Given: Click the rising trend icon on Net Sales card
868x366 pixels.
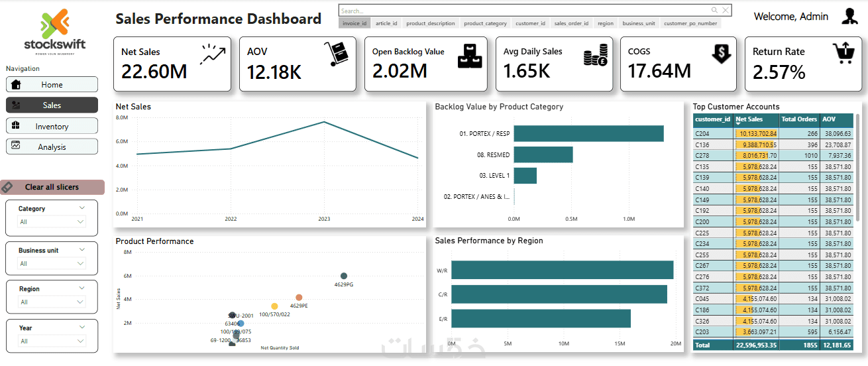Looking at the screenshot, I should pyautogui.click(x=213, y=55).
